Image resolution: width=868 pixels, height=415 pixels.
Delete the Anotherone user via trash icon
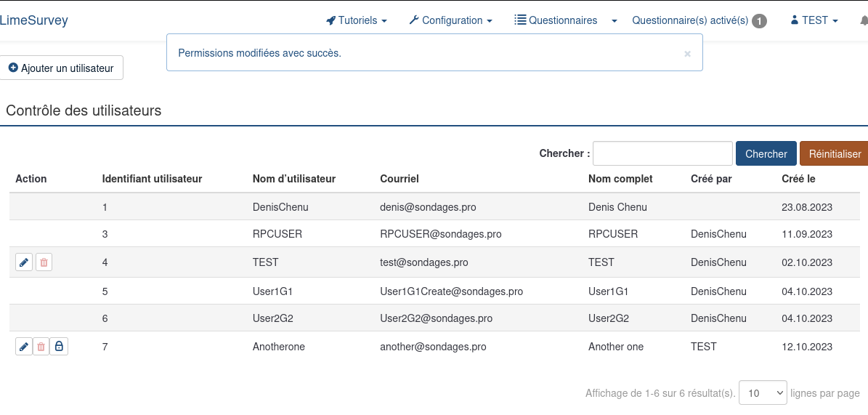pos(41,347)
